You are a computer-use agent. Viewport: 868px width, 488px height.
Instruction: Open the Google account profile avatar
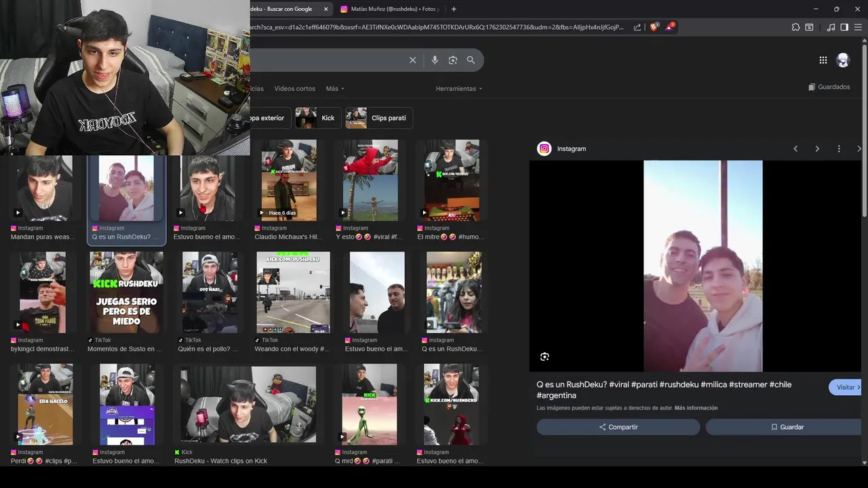843,60
